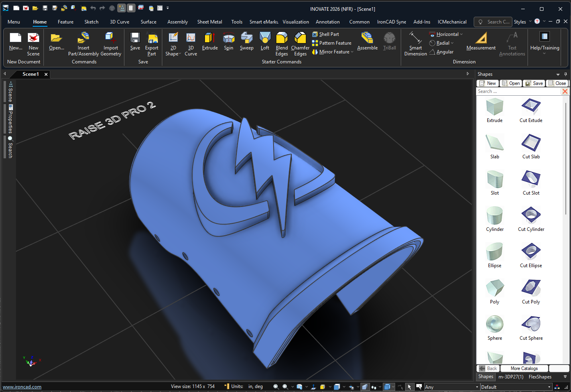Open the Help/Training panel button
571x392 pixels.
tap(545, 43)
